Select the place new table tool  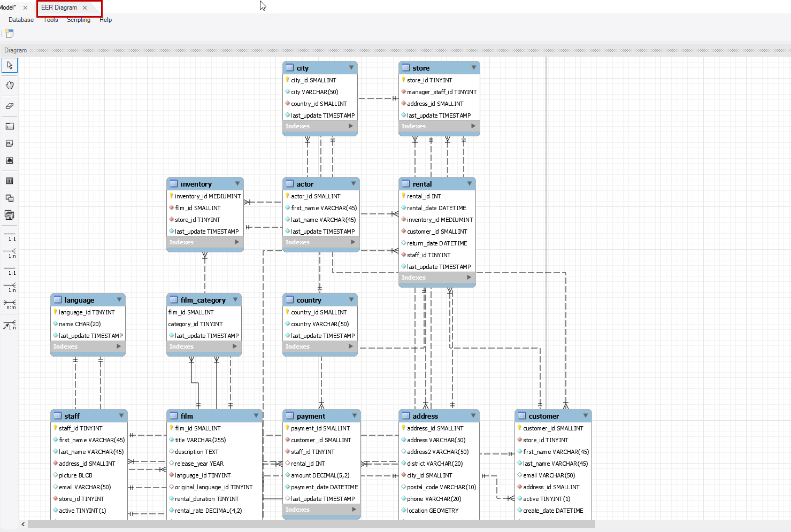(x=10, y=181)
